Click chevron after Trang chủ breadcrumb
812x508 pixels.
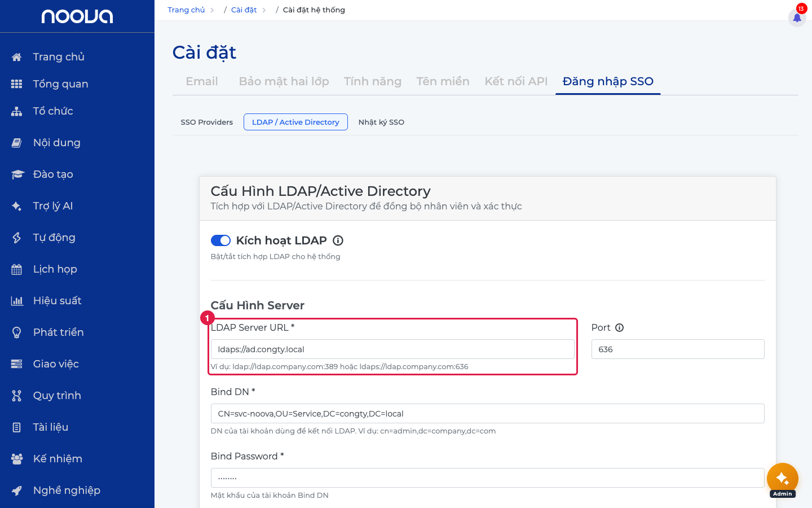[213, 10]
